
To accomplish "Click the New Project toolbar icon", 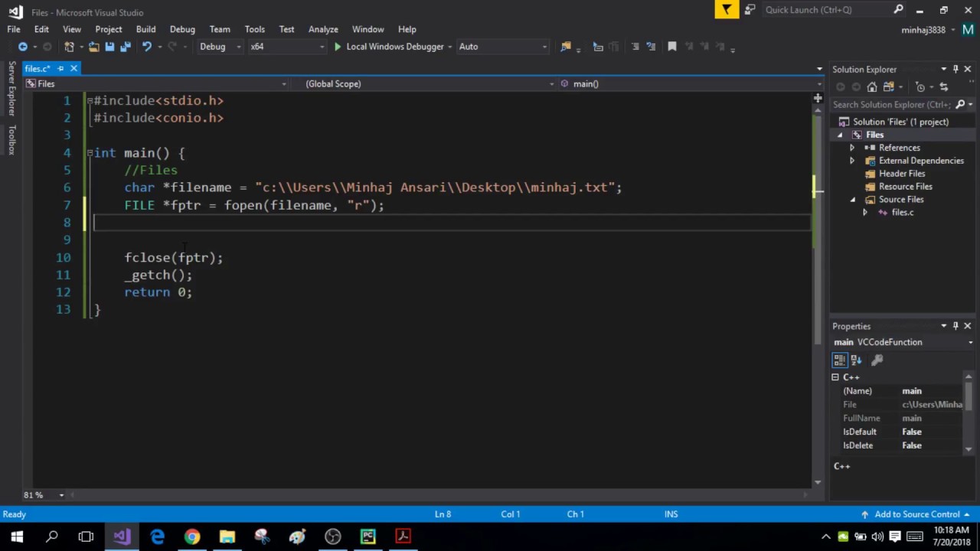I will click(69, 47).
